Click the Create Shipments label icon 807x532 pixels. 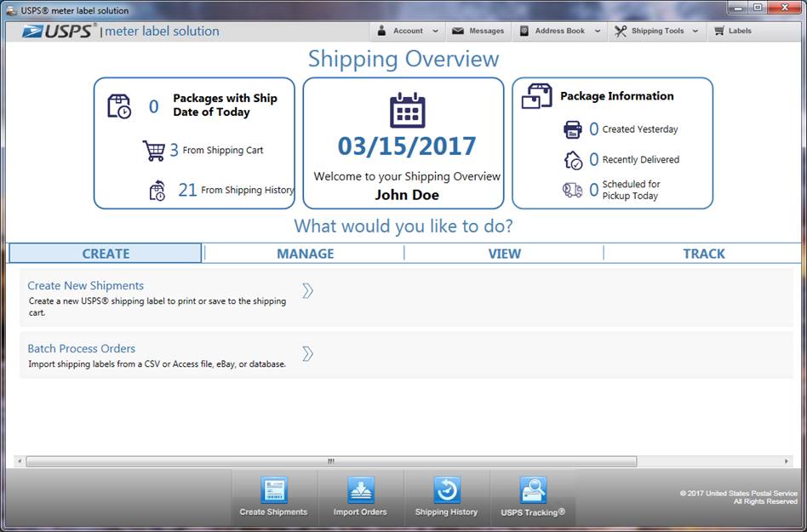pyautogui.click(x=274, y=489)
